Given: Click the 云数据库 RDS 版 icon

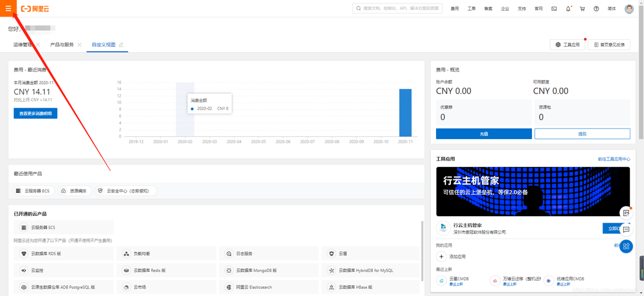Looking at the screenshot, I should click(x=24, y=254).
